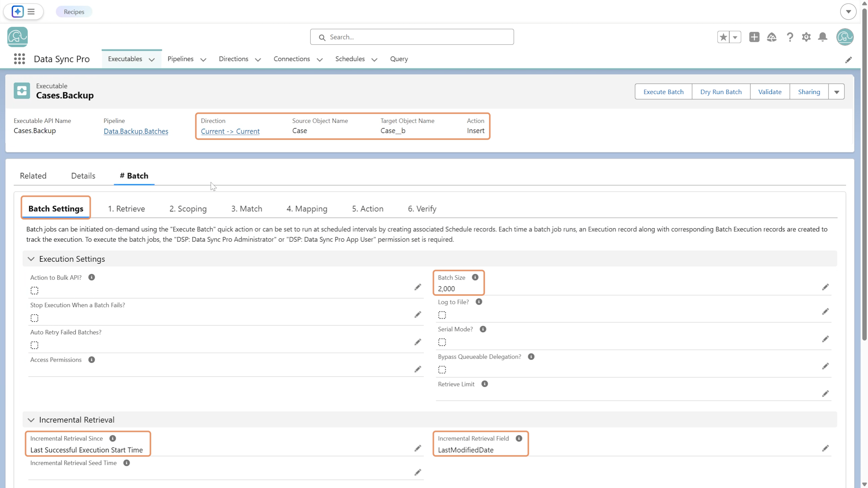Show info tooltip for Access Permissions
Screen dimensions: 868x488
[92, 360]
